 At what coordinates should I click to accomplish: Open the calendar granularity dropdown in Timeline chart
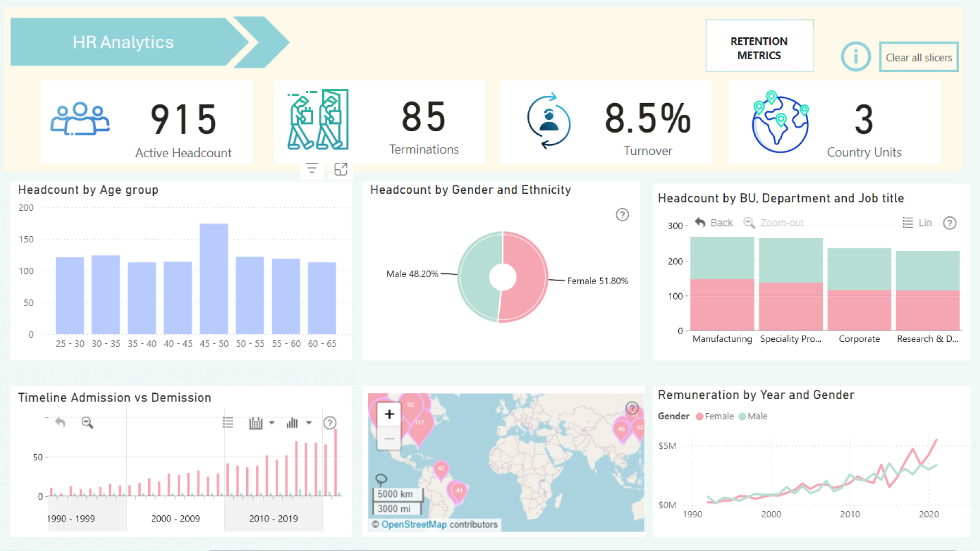[262, 423]
